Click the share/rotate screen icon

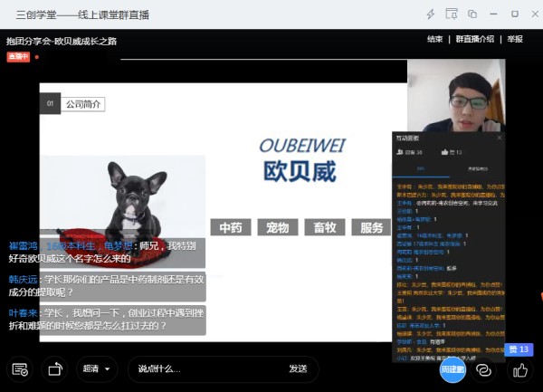click(55, 369)
